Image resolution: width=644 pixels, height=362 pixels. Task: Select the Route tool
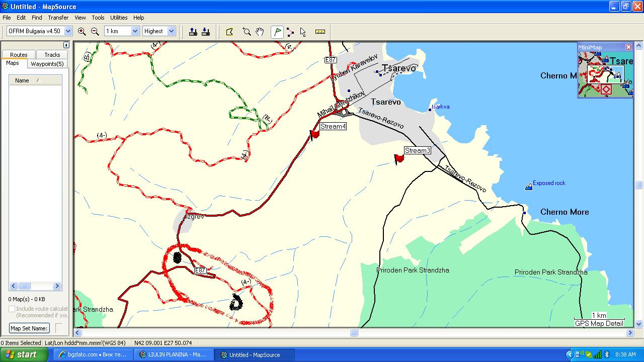click(x=290, y=32)
